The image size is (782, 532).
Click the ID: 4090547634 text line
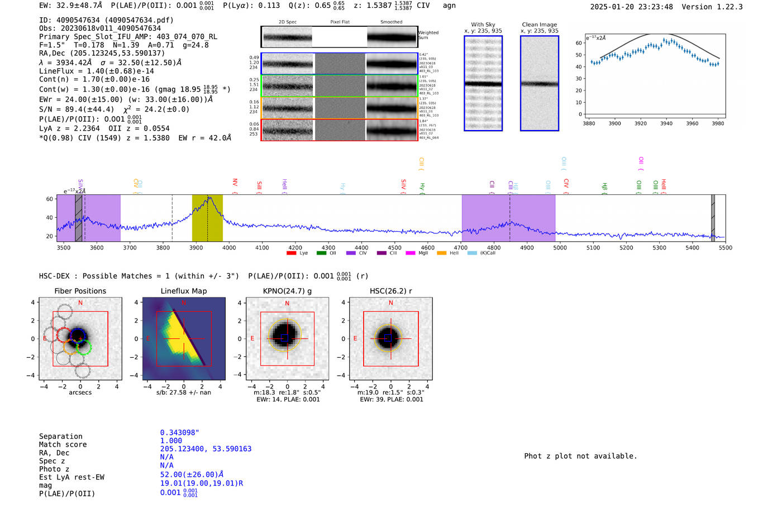[x=106, y=20]
